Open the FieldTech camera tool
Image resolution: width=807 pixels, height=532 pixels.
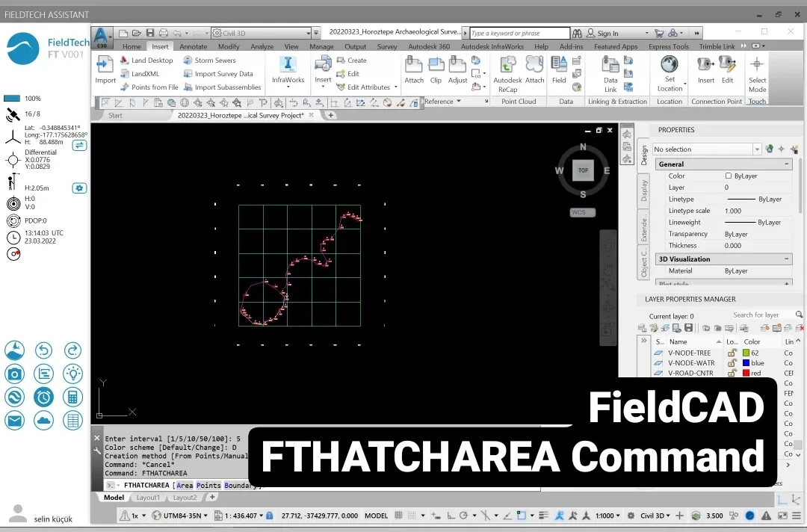(x=14, y=374)
